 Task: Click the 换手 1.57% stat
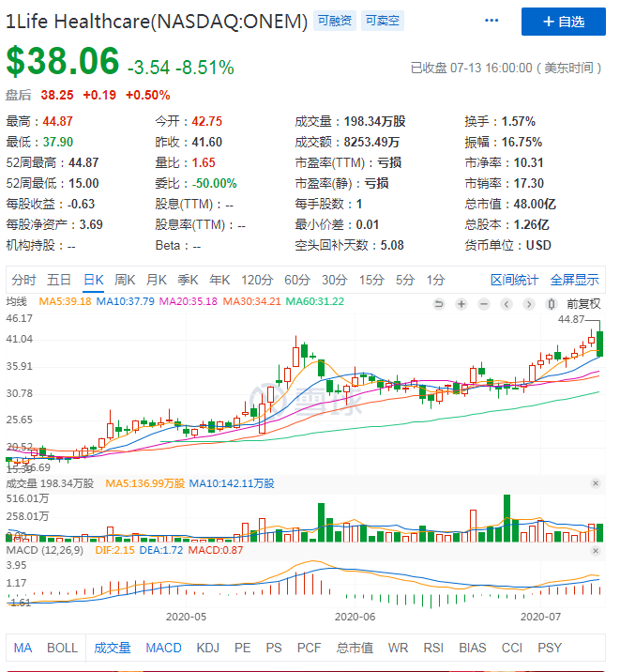(x=500, y=122)
